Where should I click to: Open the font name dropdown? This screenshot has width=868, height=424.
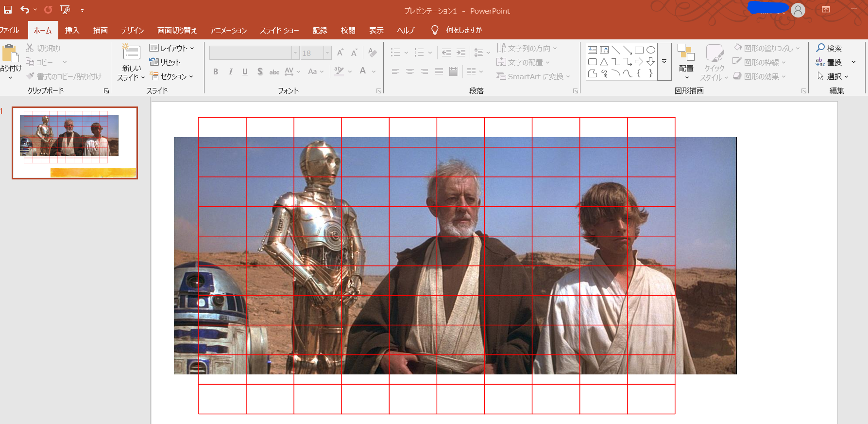(295, 53)
